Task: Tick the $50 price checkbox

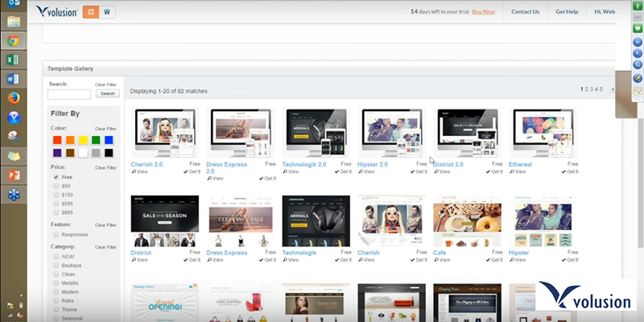Action: click(56, 185)
